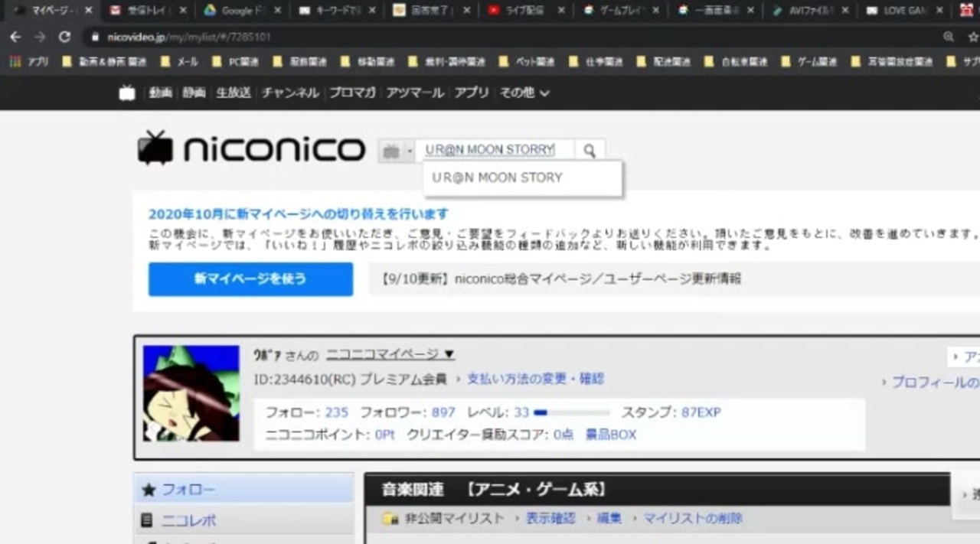Click the 新マイページを使う button
Viewport: 980px width, 544px height.
click(251, 279)
